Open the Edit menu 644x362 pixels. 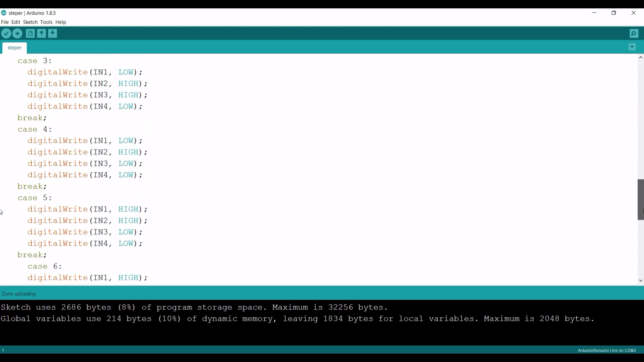click(15, 22)
